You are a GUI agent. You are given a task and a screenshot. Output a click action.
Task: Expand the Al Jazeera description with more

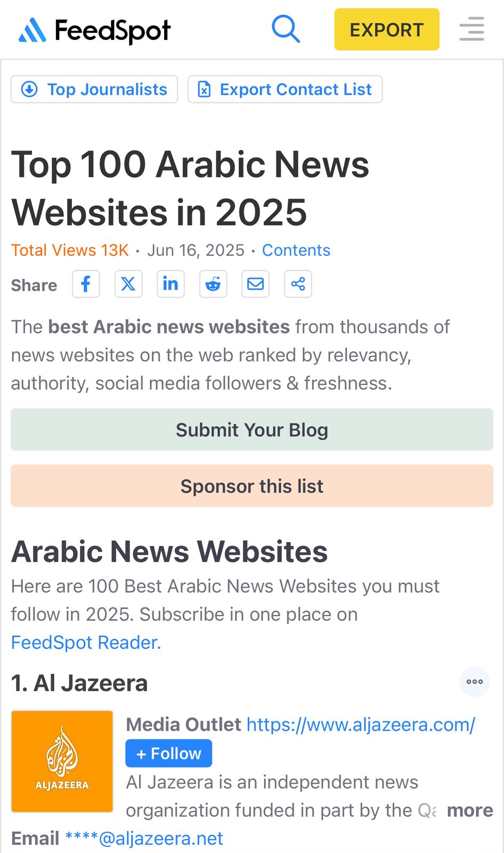[x=470, y=810]
